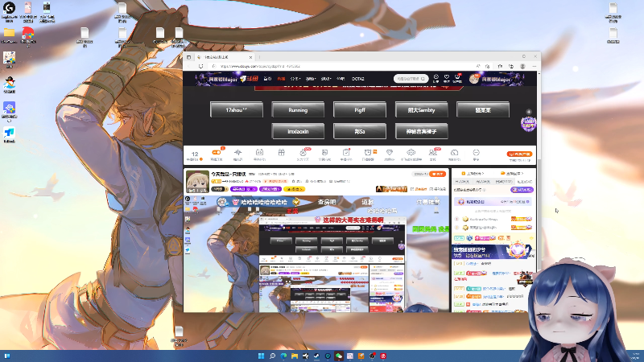Click the second tab in chat panel
644x362 pixels.
pyautogui.click(x=482, y=182)
